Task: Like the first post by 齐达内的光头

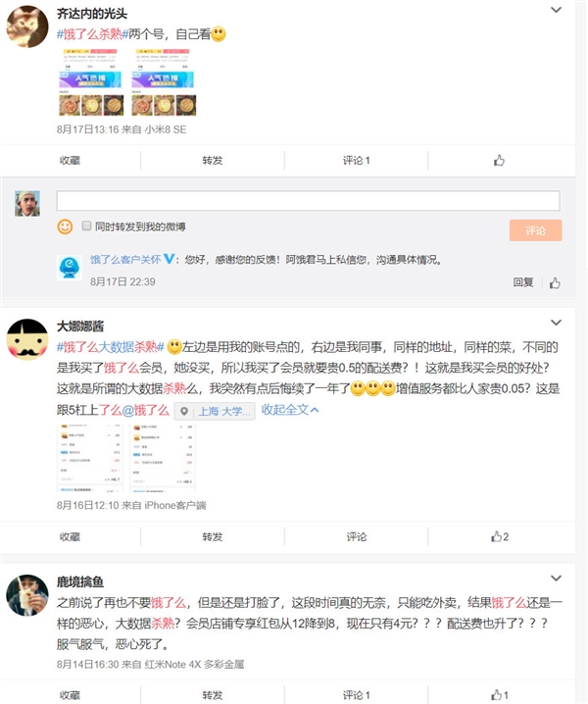Action: click(499, 160)
